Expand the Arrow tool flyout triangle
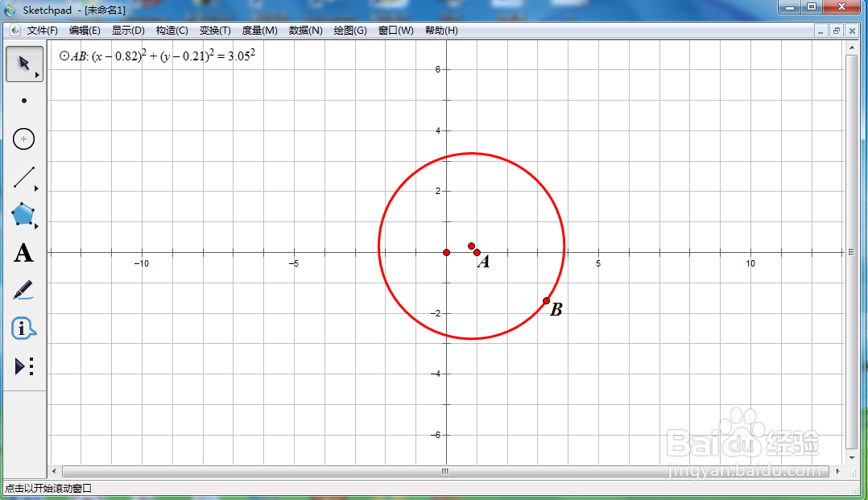This screenshot has width=868, height=500. tap(37, 76)
